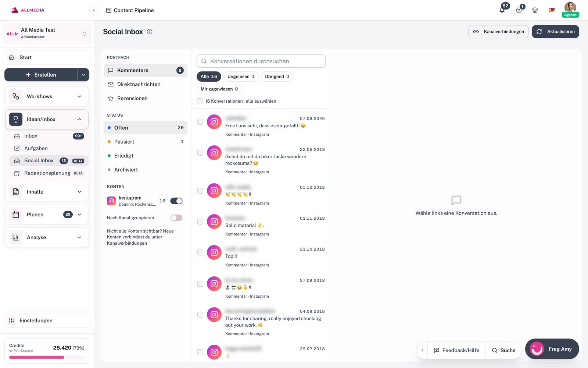Select the checkbox for the 04.09.2018 conversation
This screenshot has height=368, width=588.
(x=200, y=315)
